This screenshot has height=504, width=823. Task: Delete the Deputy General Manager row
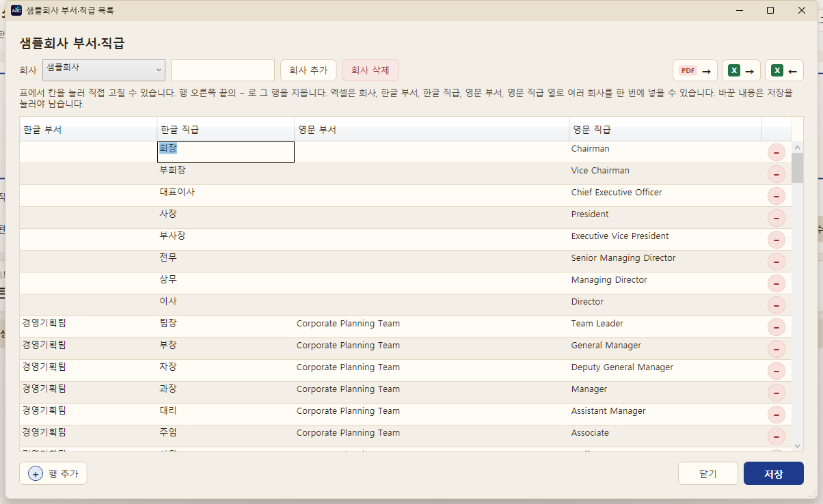click(777, 371)
